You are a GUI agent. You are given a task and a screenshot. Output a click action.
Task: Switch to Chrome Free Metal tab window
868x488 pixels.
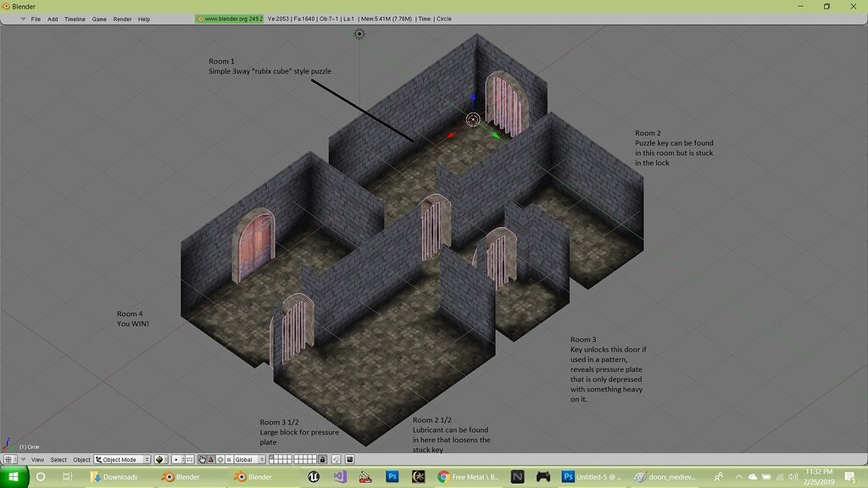(x=468, y=476)
